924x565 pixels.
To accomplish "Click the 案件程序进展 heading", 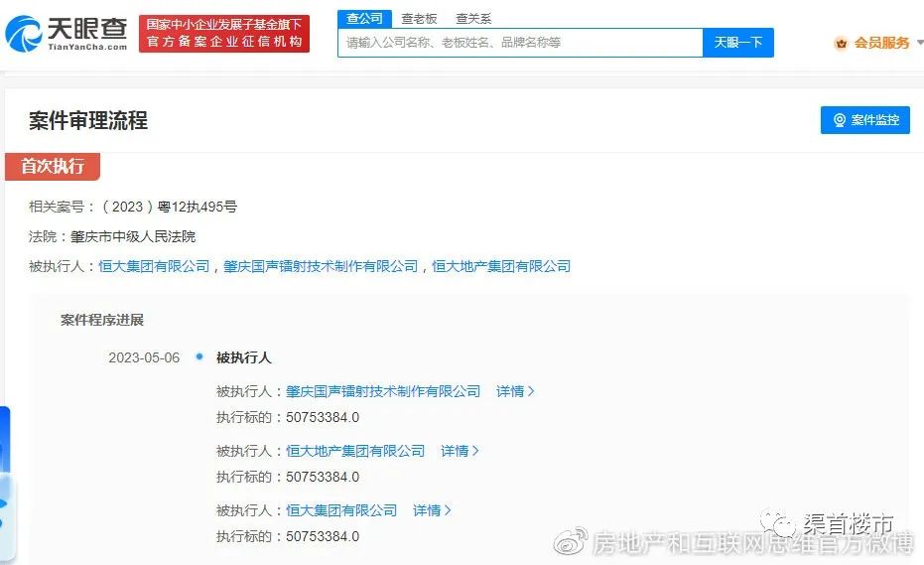I will point(102,321).
